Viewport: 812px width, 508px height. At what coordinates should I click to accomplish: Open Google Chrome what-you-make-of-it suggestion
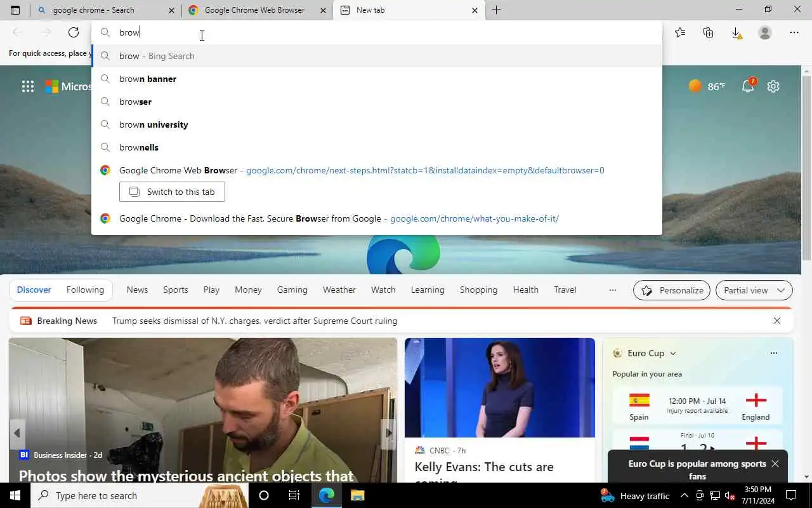pyautogui.click(x=377, y=218)
